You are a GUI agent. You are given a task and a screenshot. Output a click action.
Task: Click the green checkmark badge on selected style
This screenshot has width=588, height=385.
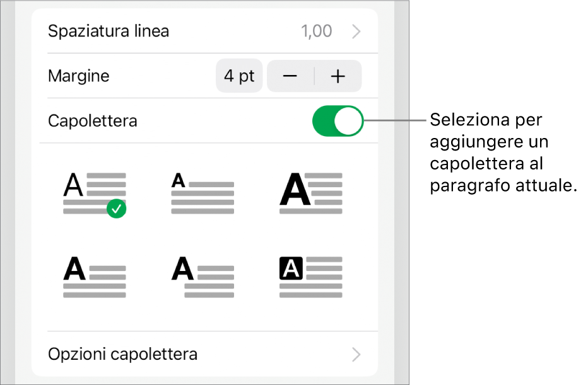[116, 209]
